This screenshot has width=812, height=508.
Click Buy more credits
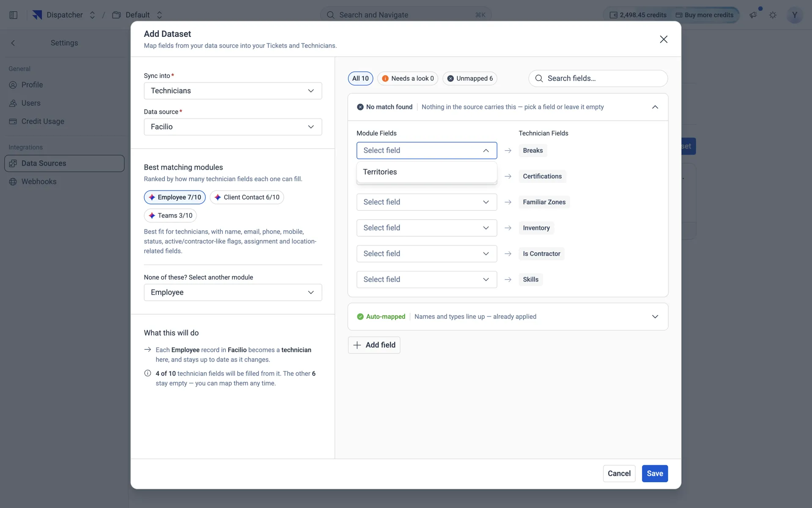[x=705, y=15]
